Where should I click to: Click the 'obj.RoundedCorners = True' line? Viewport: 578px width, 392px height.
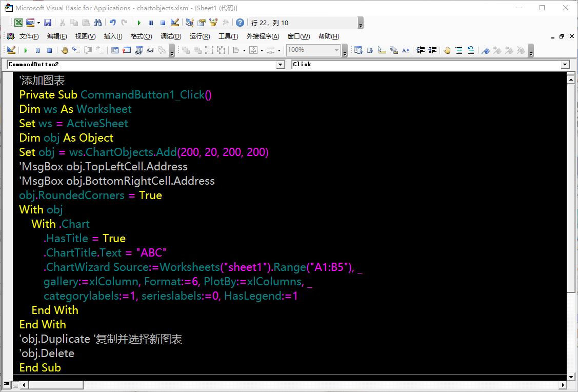click(x=90, y=195)
